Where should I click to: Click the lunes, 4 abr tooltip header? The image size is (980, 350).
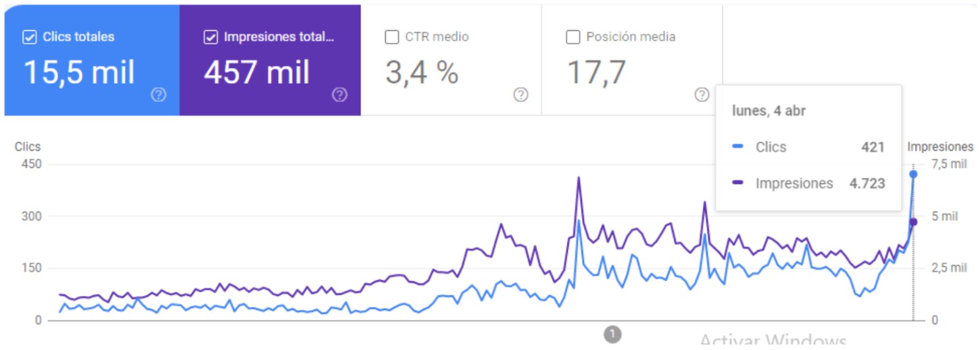pos(769,111)
